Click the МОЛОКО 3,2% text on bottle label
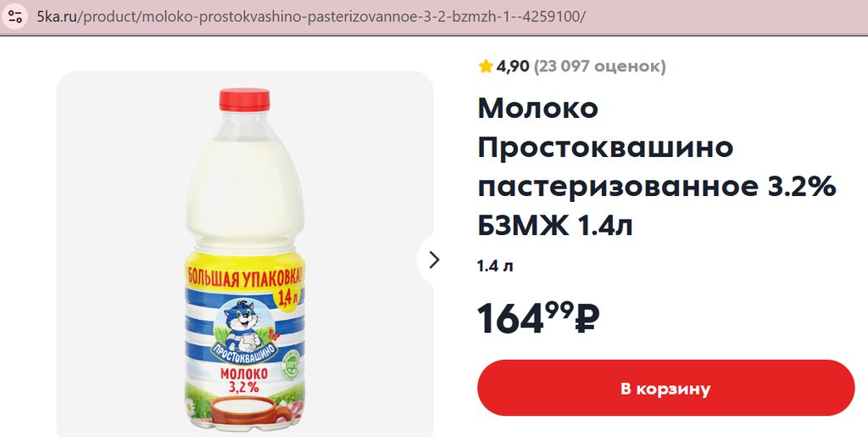The width and height of the screenshot is (868, 437). (244, 380)
